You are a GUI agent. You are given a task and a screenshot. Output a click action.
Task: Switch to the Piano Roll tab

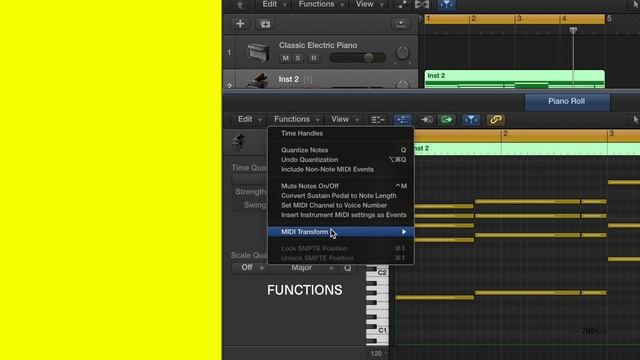coord(567,102)
